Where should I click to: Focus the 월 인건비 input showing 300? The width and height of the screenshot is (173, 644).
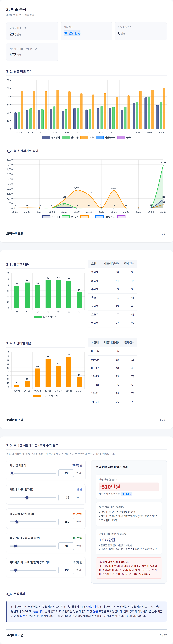[x=66, y=546]
